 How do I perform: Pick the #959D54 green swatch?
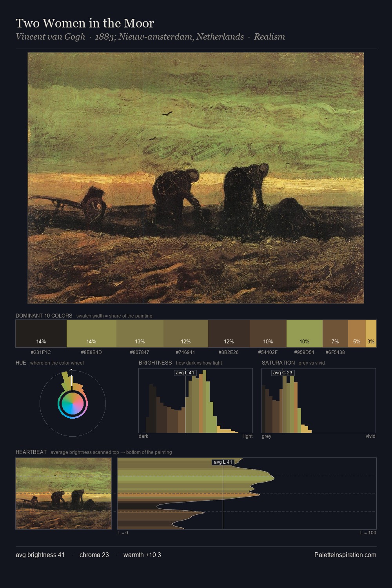click(x=305, y=334)
